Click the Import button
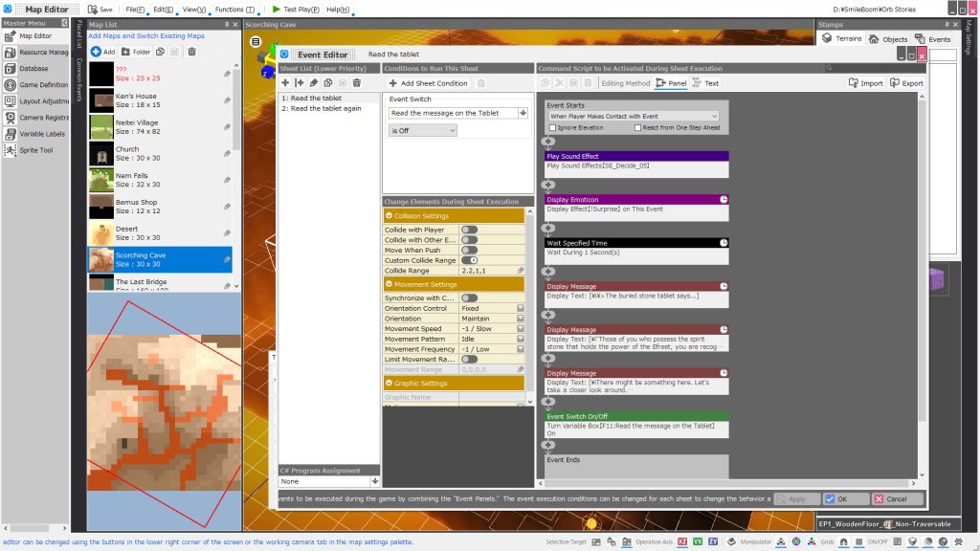Image resolution: width=980 pixels, height=551 pixels. coord(865,83)
